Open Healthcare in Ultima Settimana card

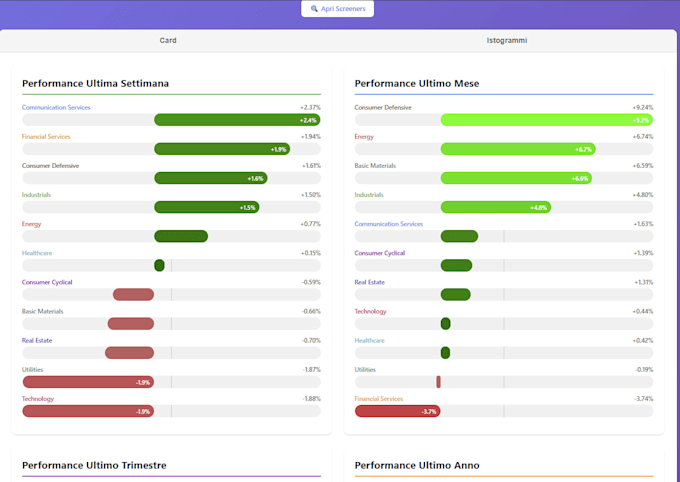[37, 253]
